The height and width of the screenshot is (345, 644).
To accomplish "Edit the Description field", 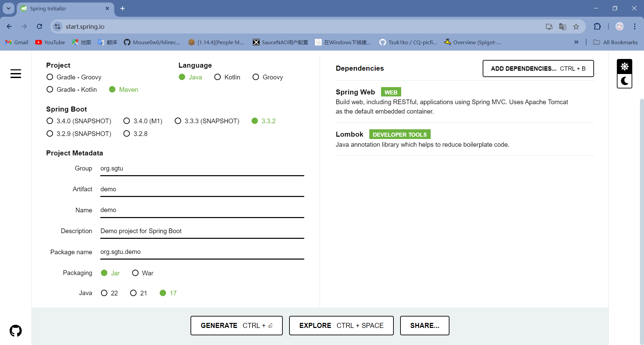I will pyautogui.click(x=202, y=231).
